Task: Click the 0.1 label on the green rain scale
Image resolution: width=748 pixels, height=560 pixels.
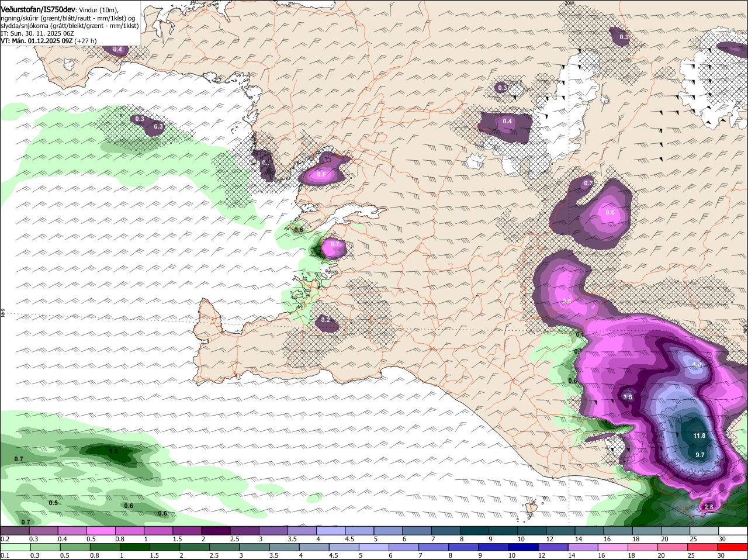Action: point(5,555)
